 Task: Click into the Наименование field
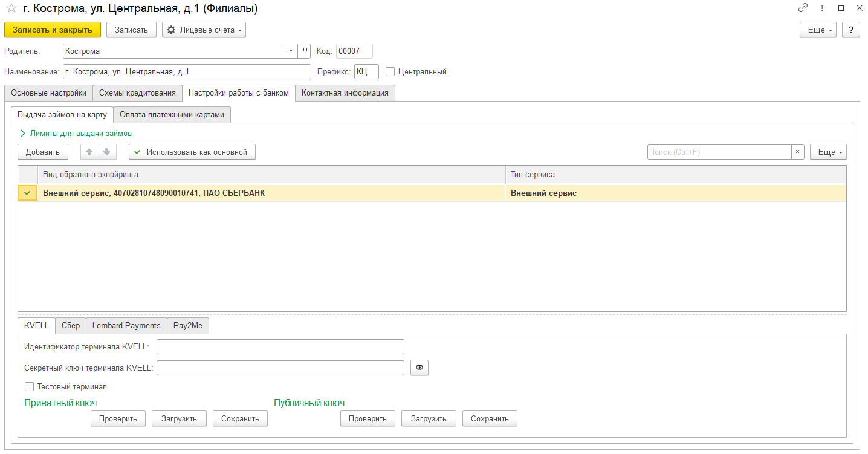(x=187, y=71)
